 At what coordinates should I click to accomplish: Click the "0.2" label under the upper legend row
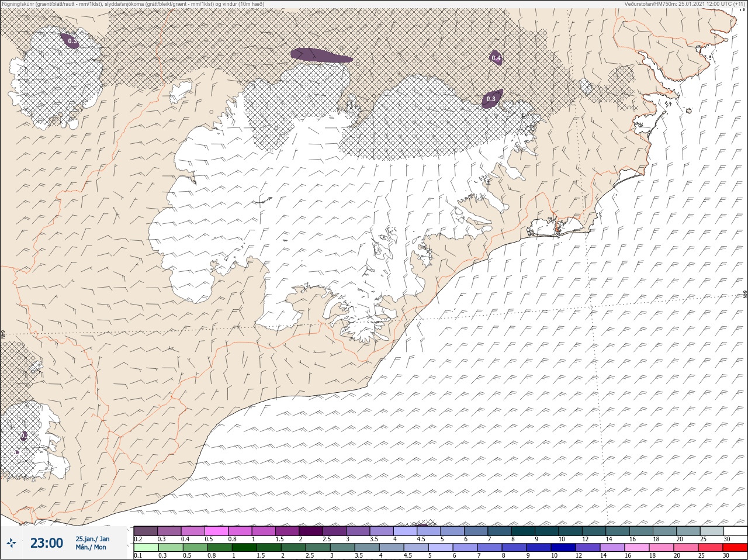138,539
